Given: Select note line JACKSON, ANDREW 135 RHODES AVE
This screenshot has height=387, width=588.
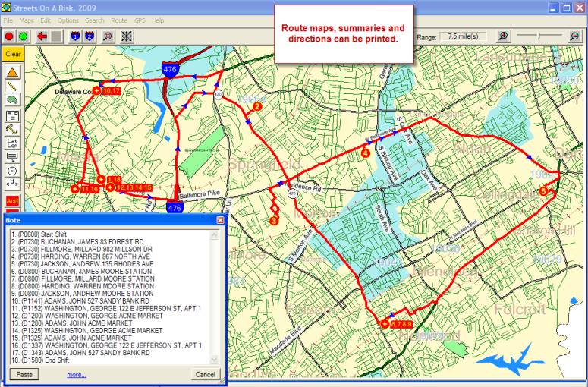Looking at the screenshot, I should click(x=82, y=264).
